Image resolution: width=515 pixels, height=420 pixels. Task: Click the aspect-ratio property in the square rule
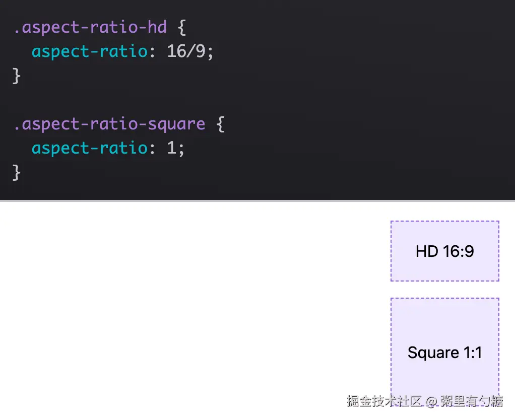[90, 148]
